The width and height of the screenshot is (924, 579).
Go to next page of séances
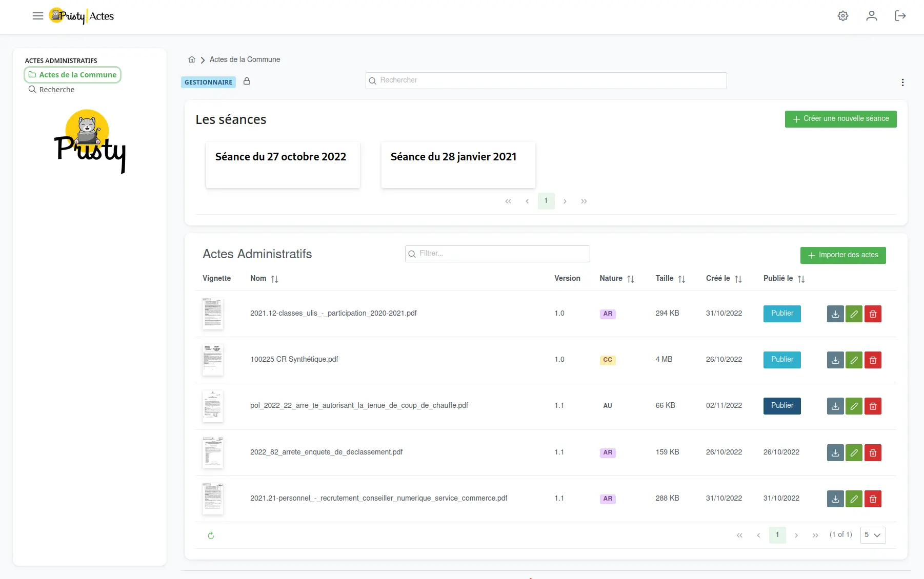point(565,201)
